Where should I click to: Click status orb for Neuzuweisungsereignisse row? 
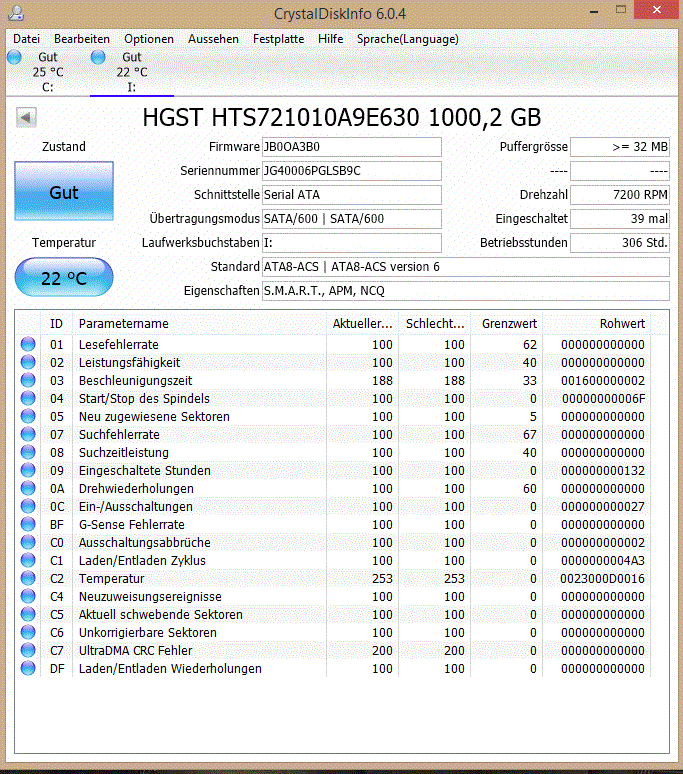tap(28, 596)
